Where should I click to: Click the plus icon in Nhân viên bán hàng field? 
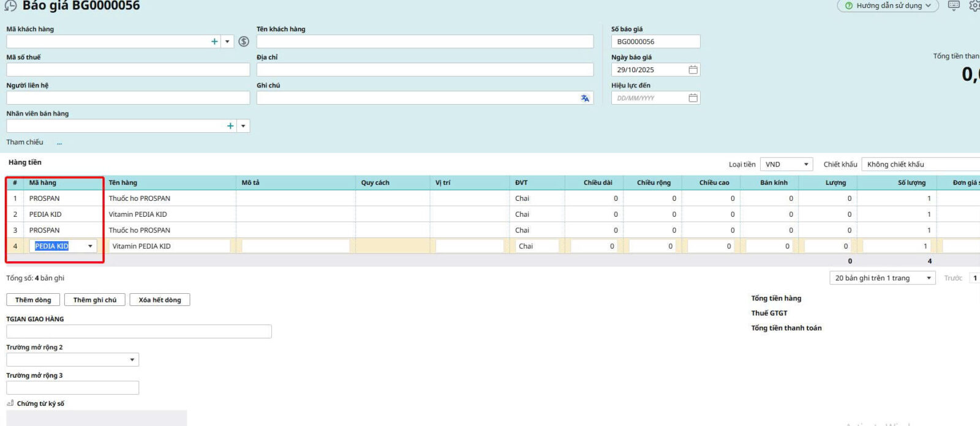pos(230,126)
